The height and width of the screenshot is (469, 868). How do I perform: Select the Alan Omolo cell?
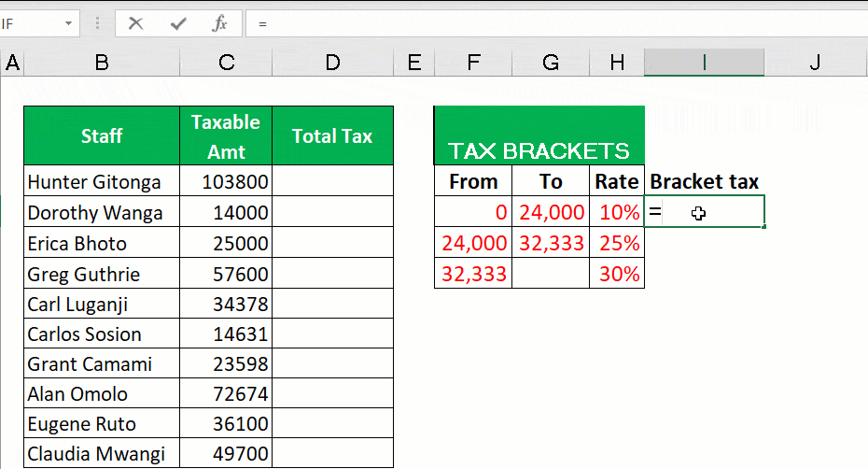102,393
